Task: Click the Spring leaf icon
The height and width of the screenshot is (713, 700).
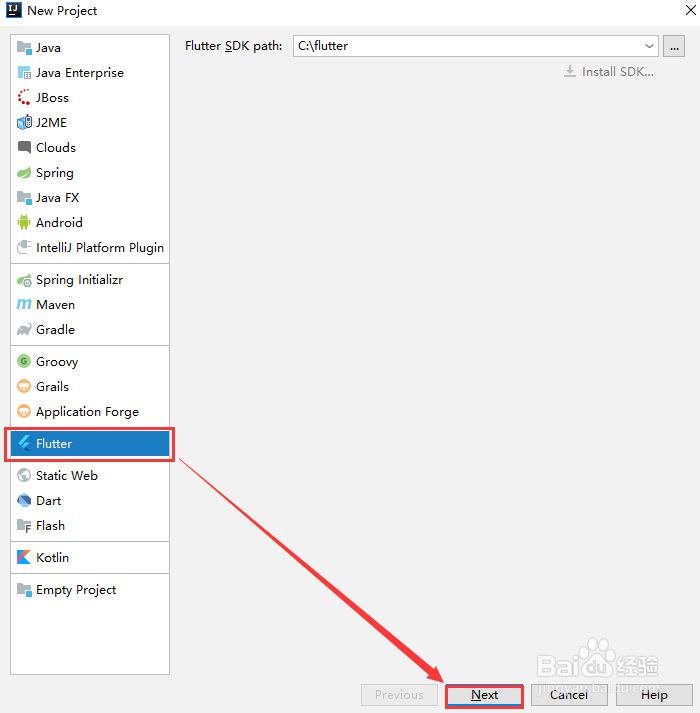Action: click(x=24, y=173)
